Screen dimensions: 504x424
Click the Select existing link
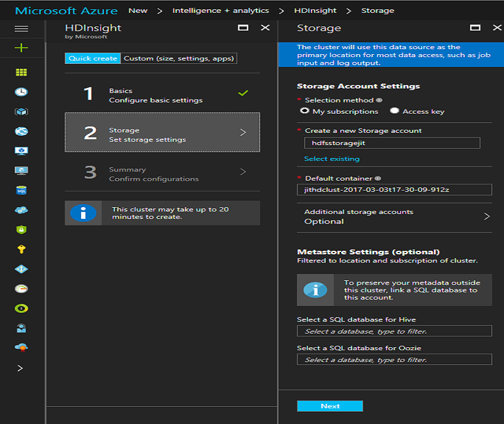point(332,159)
